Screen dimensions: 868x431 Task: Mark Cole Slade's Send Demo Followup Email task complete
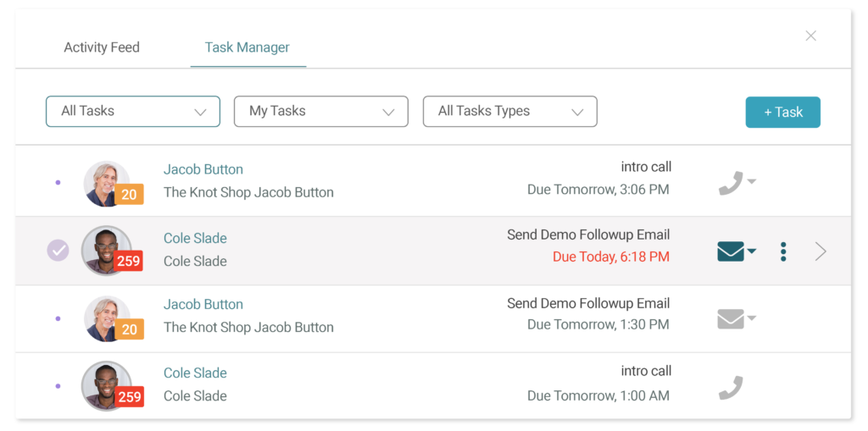[58, 251]
